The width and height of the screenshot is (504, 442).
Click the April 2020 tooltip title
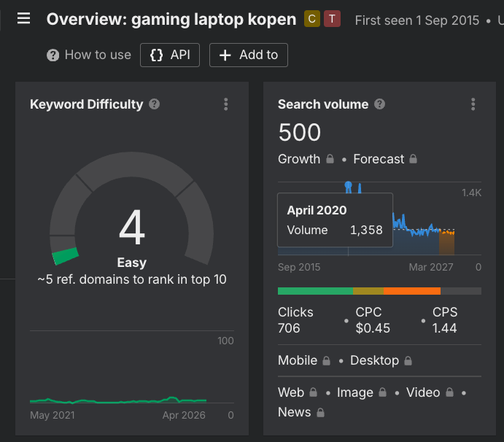pyautogui.click(x=317, y=210)
